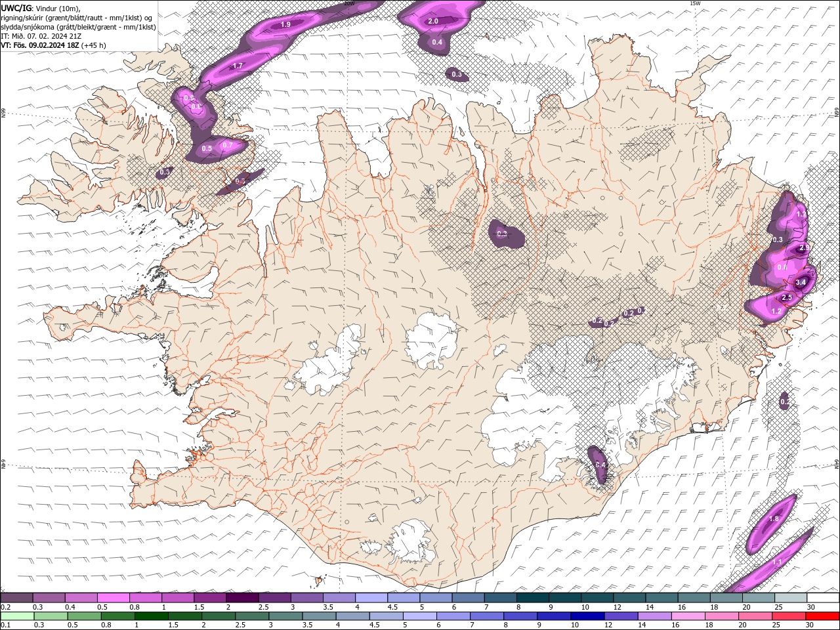The height and width of the screenshot is (630, 840).
Task: Select top-row legend swatch between 1 and 1.5
Action: coord(178,598)
